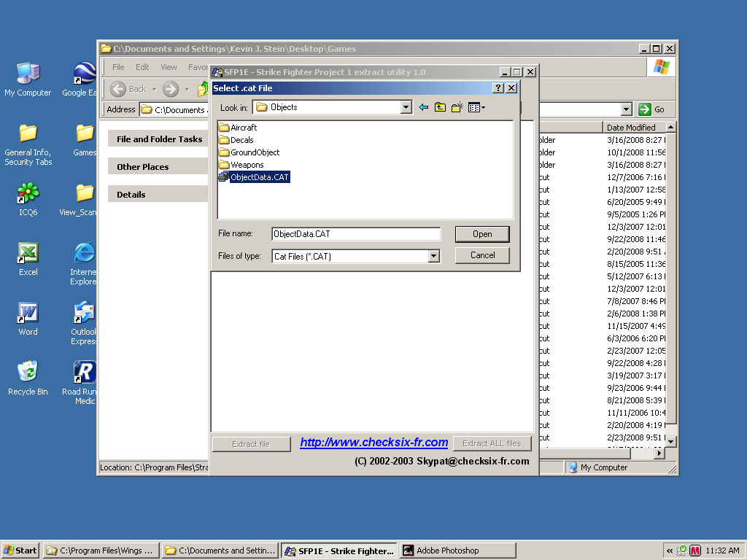Viewport: 747px width, 560px height.
Task: Create a new folder in the dialog
Action: (457, 108)
